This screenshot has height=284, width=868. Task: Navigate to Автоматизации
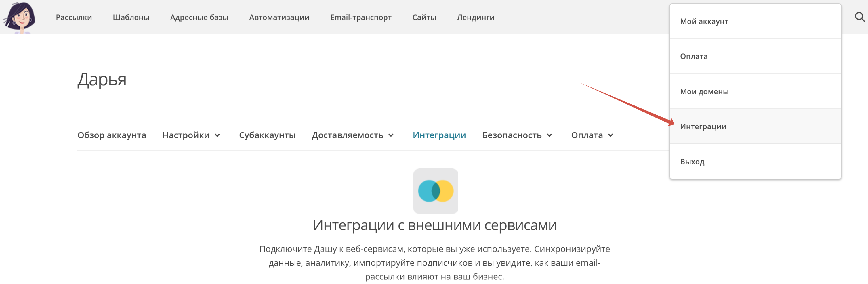tap(279, 17)
